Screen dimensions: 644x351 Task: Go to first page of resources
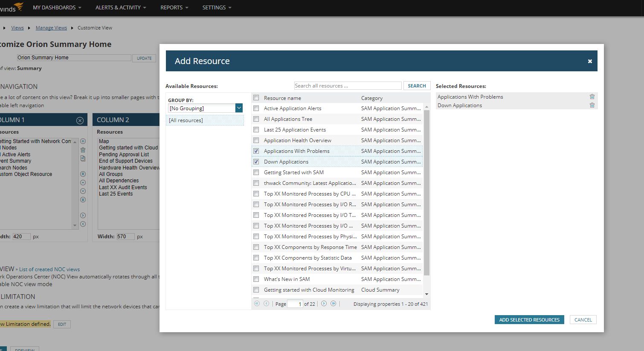(257, 304)
